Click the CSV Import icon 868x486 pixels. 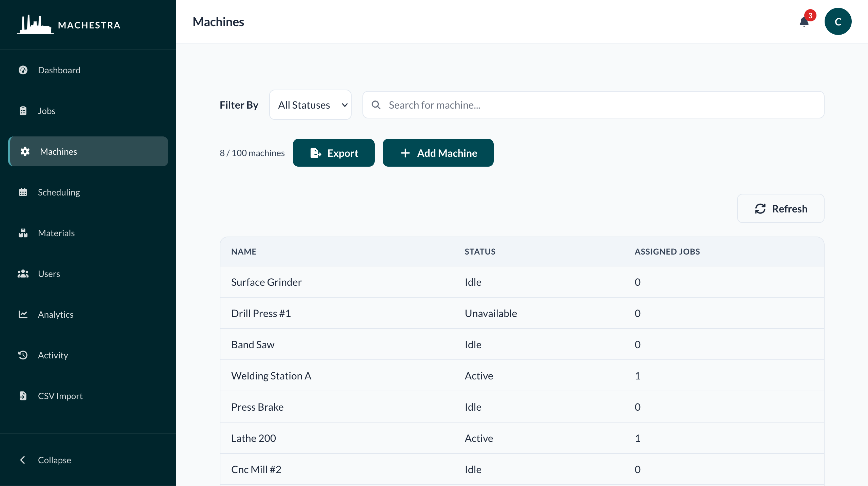(x=23, y=396)
